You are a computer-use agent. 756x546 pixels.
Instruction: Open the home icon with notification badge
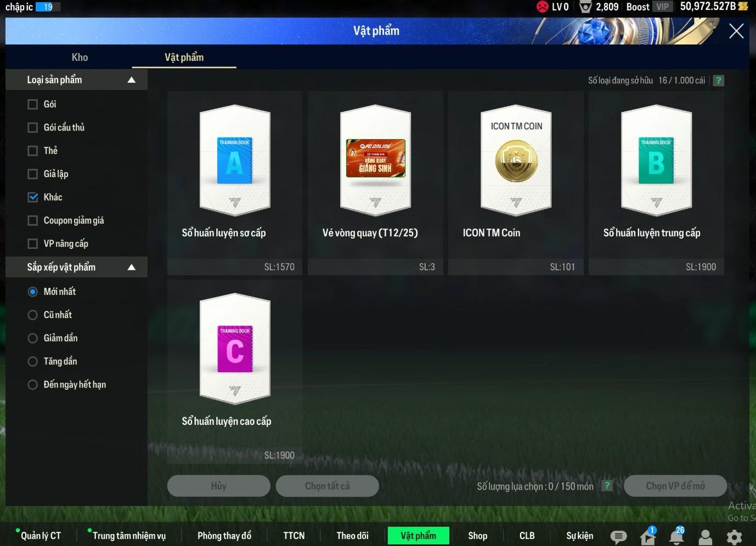[x=647, y=536]
